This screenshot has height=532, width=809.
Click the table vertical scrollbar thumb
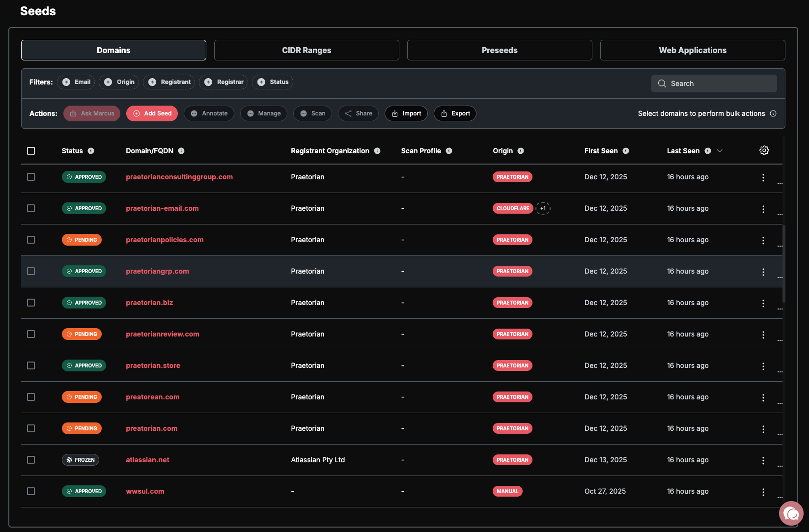click(x=783, y=264)
